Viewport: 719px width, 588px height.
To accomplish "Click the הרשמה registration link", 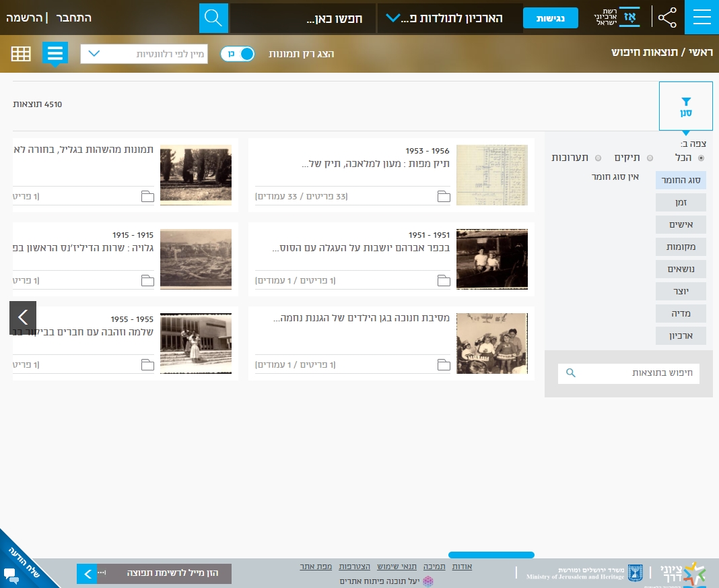I will coord(24,18).
